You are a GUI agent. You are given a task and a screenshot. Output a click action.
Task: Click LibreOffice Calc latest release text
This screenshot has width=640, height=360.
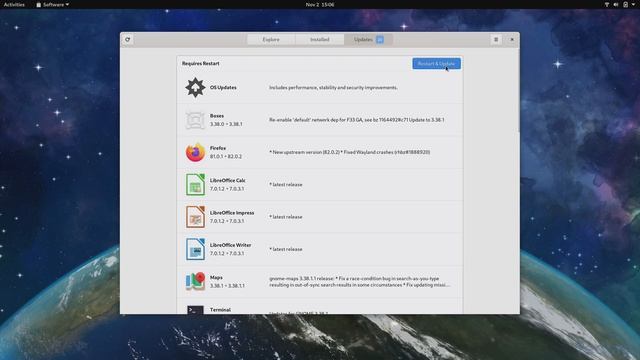pyautogui.click(x=286, y=184)
